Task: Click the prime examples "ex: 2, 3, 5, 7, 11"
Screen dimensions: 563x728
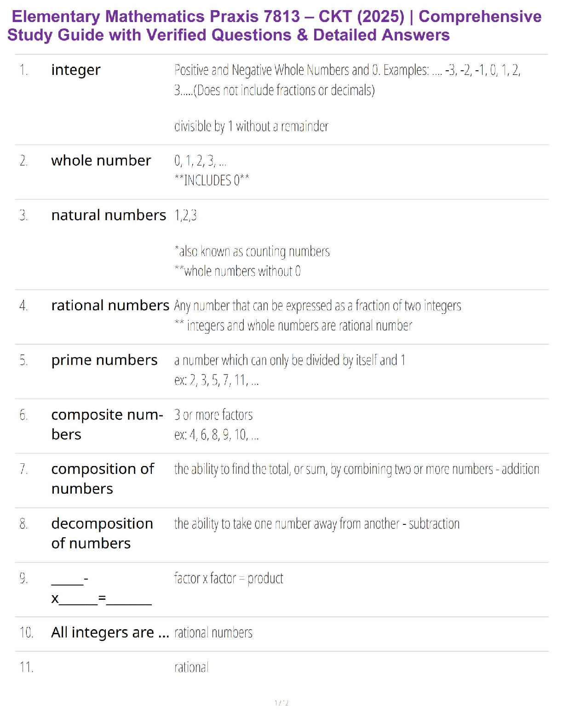Action: 216,381
